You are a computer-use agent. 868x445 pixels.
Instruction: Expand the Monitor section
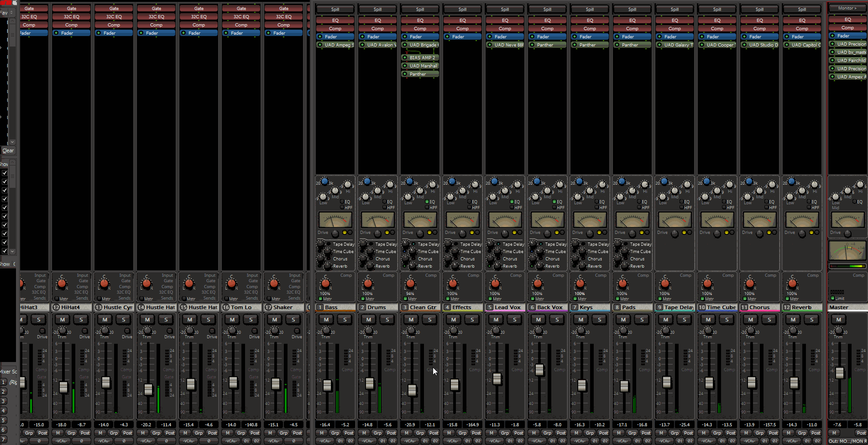[x=847, y=8]
